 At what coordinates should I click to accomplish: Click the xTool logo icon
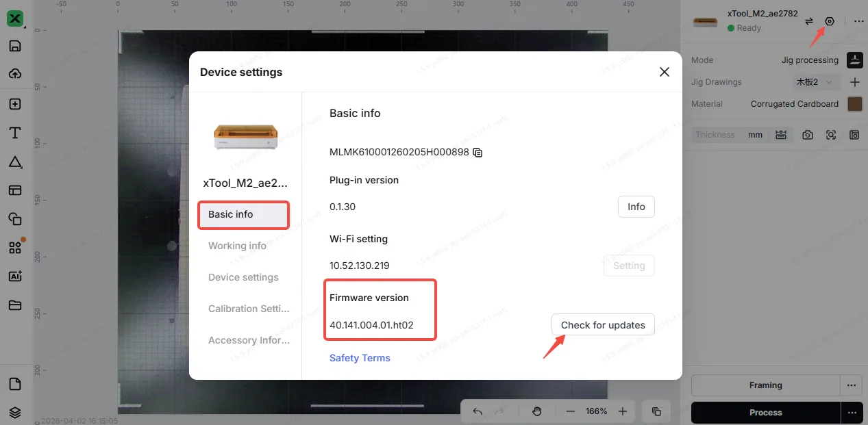tap(15, 18)
